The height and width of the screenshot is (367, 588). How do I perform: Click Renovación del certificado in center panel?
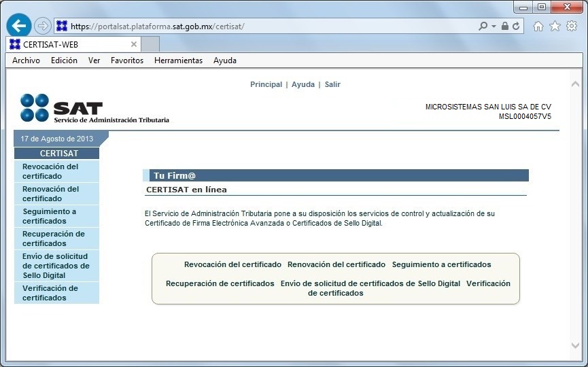[x=336, y=264]
